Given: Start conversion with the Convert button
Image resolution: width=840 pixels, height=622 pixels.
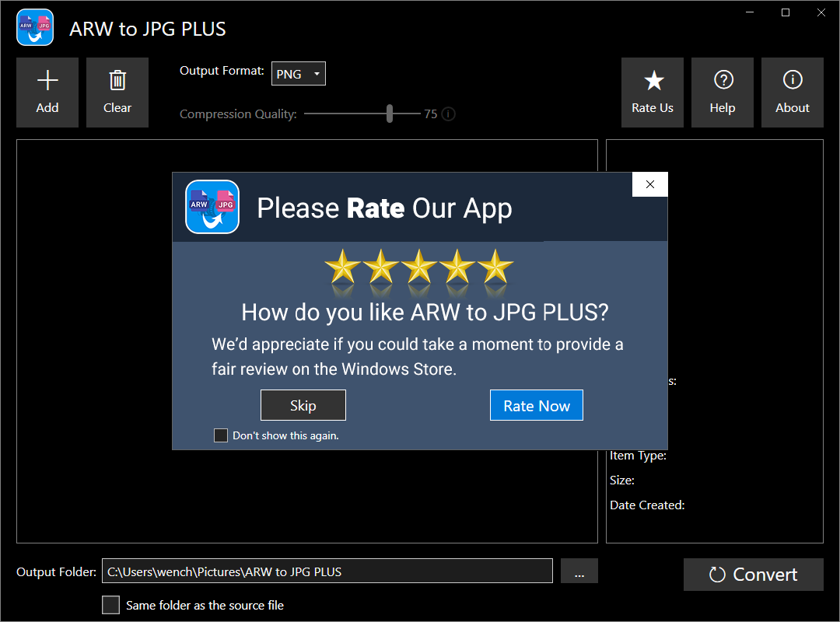Looking at the screenshot, I should point(753,575).
